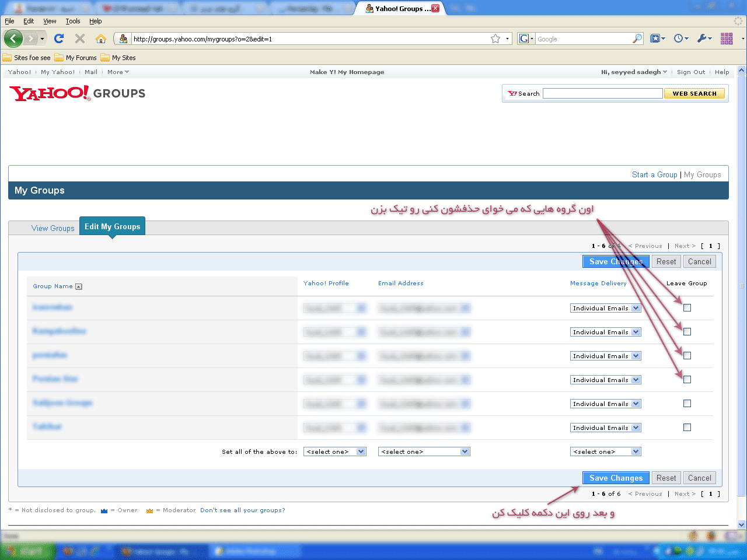Open second row's Individual Emails delivery dropdown
The image size is (747, 560).
coord(605,332)
